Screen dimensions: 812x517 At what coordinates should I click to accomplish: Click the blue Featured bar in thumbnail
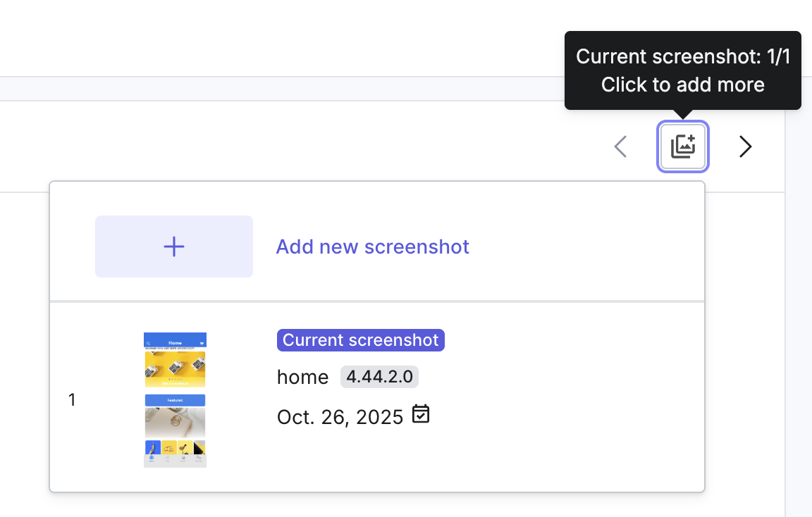click(x=175, y=400)
